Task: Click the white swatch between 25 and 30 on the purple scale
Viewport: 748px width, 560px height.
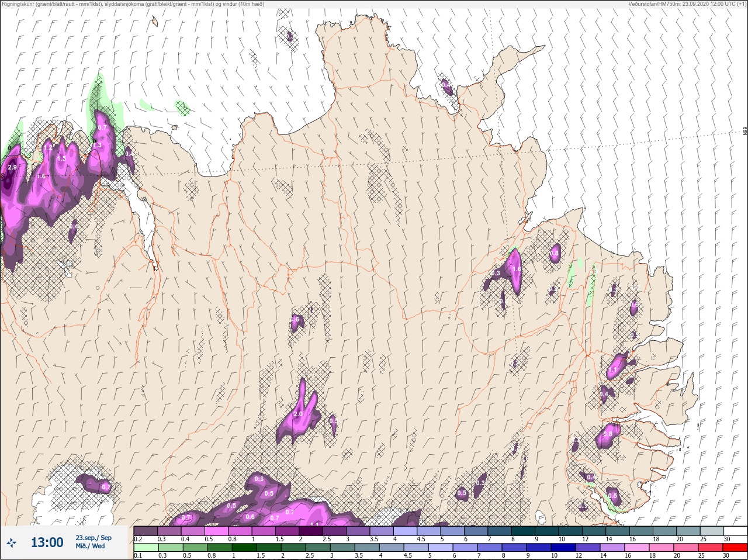Action: coord(735,531)
